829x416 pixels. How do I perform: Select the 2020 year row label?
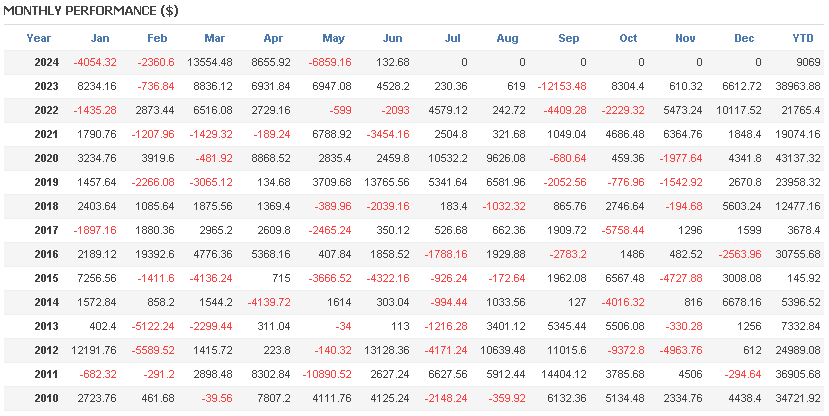pos(46,157)
